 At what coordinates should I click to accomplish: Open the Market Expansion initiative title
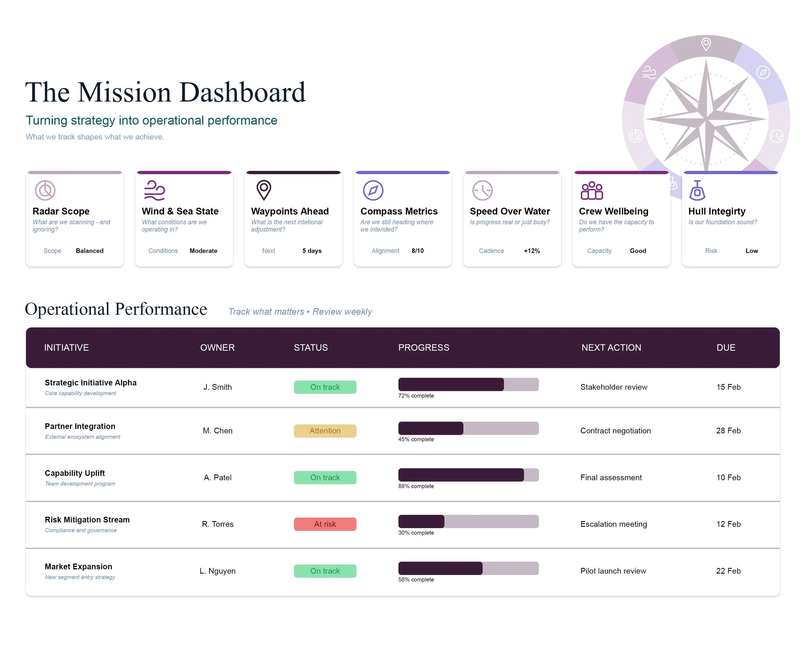click(x=78, y=566)
